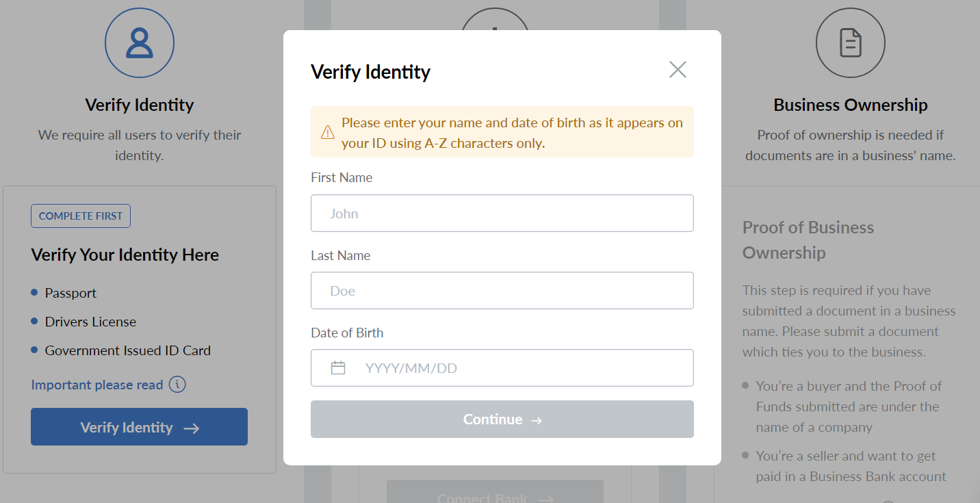
Task: Open the Date of Birth date field
Action: coord(520,368)
